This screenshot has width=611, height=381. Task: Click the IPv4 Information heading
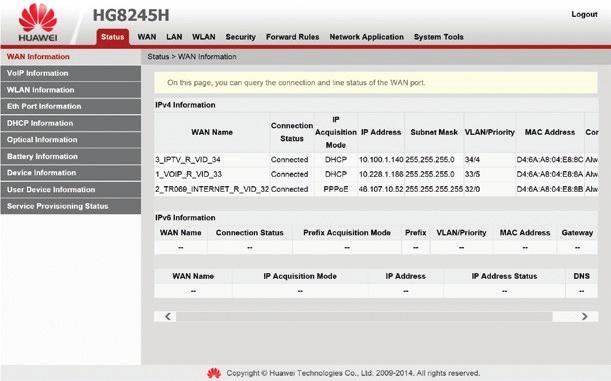pyautogui.click(x=185, y=105)
